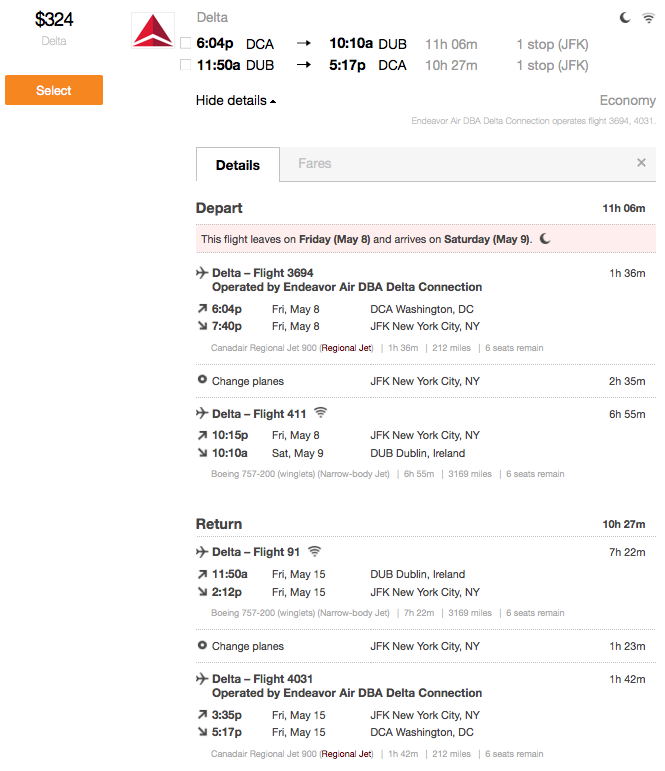Check the 6:04p DCA departure flight checkbox
This screenshot has height=771, width=665.
pos(185,43)
